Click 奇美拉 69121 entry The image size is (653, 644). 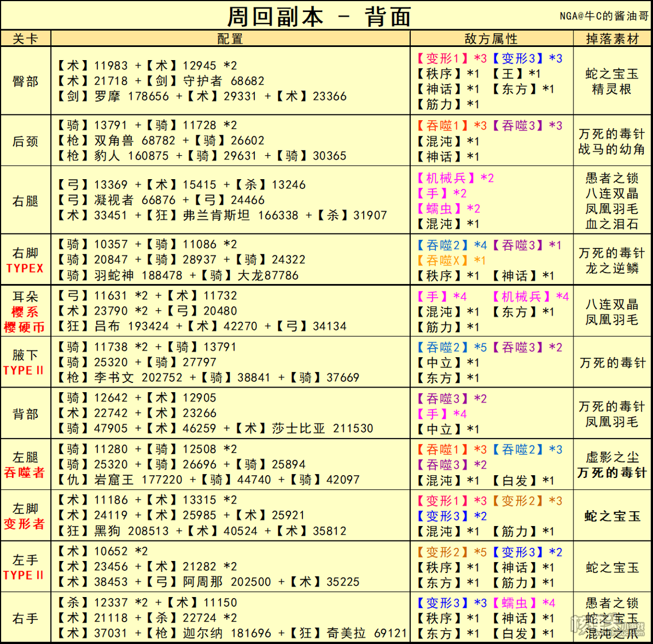click(x=367, y=633)
